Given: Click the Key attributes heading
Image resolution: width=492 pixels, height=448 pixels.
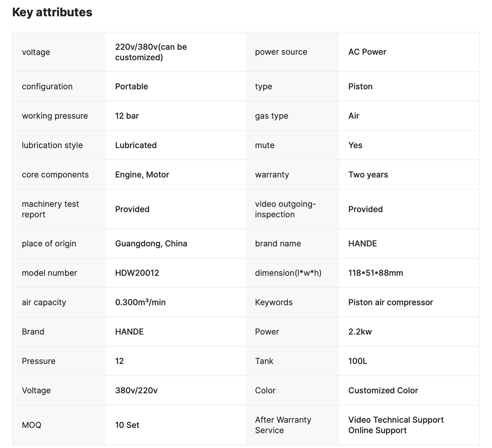Looking at the screenshot, I should tap(52, 12).
